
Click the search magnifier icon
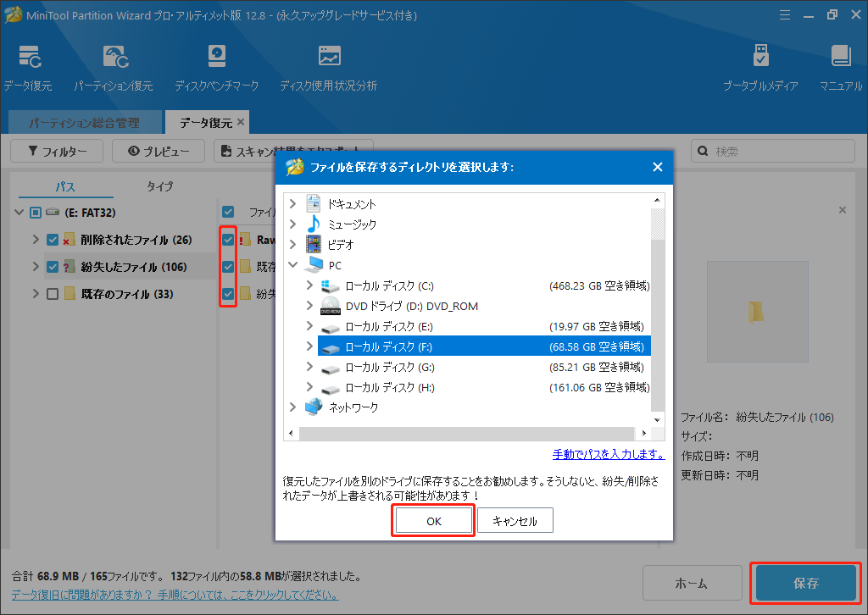[x=703, y=151]
